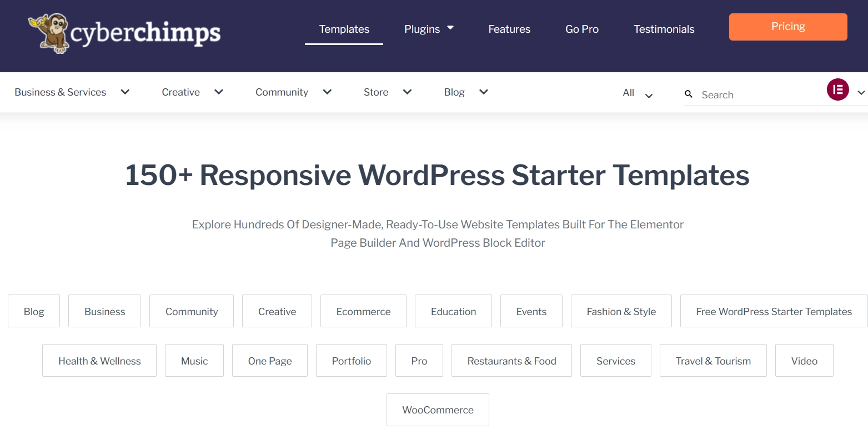This screenshot has height=444, width=868.
Task: Select the Community tag button
Action: (192, 311)
